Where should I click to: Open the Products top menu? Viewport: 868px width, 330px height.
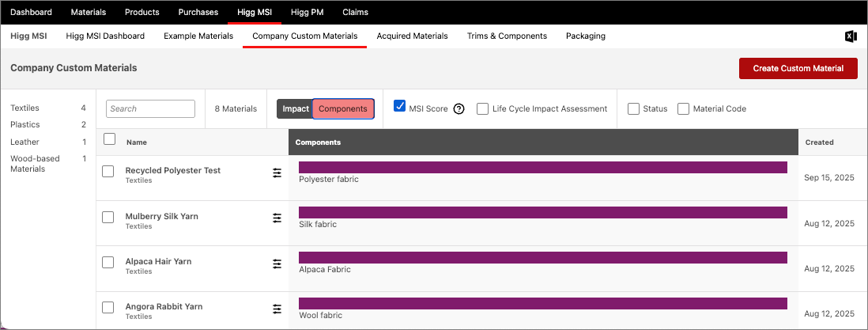pos(142,12)
